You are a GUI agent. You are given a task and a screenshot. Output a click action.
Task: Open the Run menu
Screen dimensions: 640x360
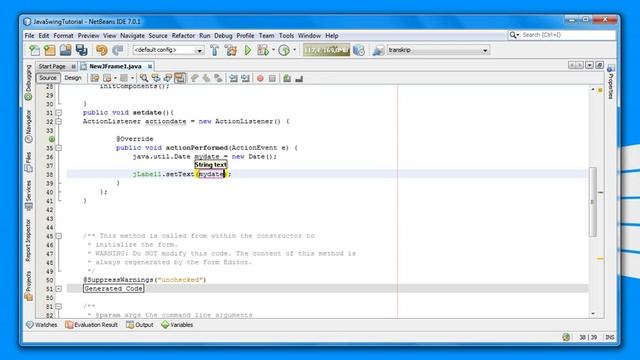(204, 36)
